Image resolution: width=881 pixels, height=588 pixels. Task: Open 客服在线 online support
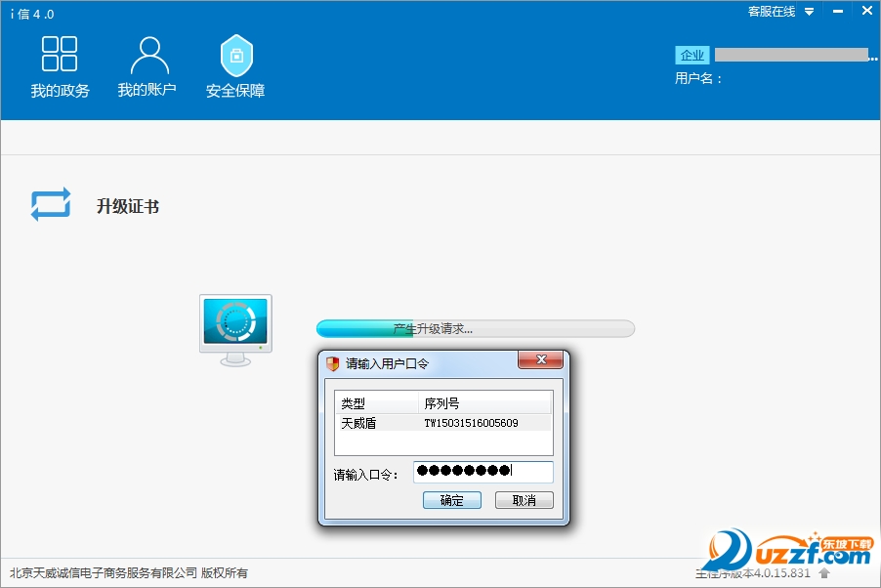[x=772, y=12]
